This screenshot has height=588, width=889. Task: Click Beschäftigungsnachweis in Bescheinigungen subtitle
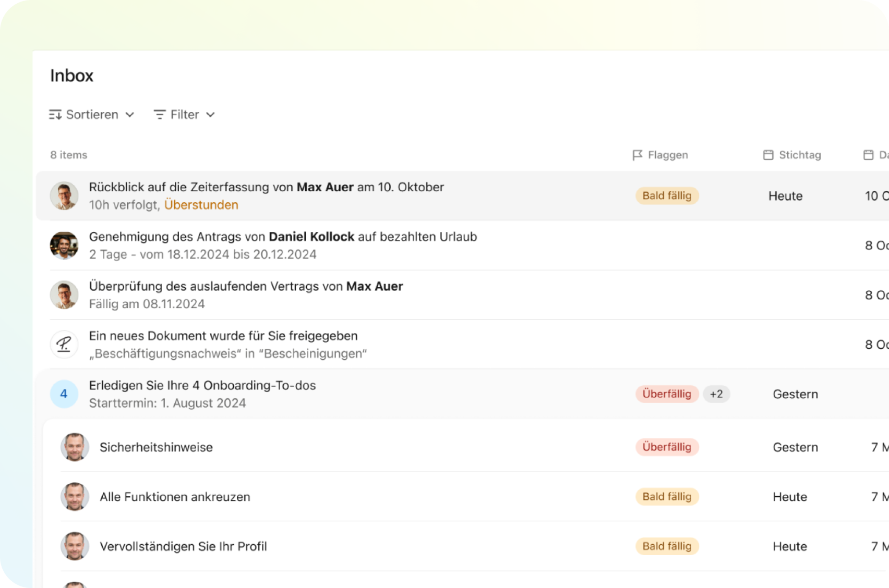coord(228,353)
